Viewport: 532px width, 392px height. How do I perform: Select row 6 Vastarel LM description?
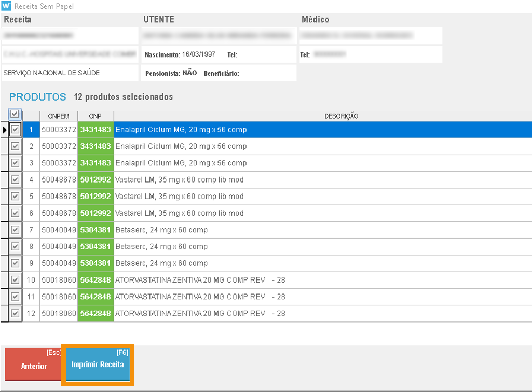pyautogui.click(x=179, y=213)
